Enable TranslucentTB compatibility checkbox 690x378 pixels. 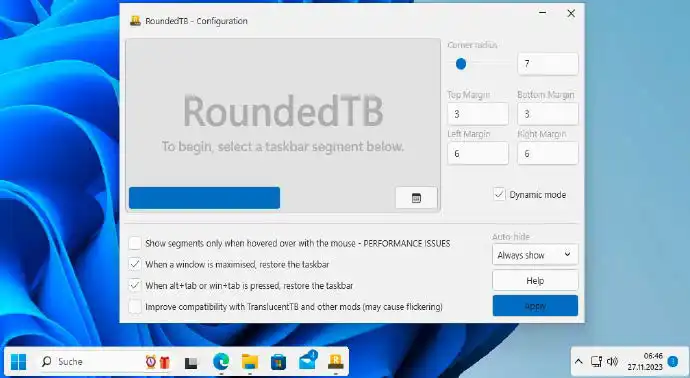135,306
